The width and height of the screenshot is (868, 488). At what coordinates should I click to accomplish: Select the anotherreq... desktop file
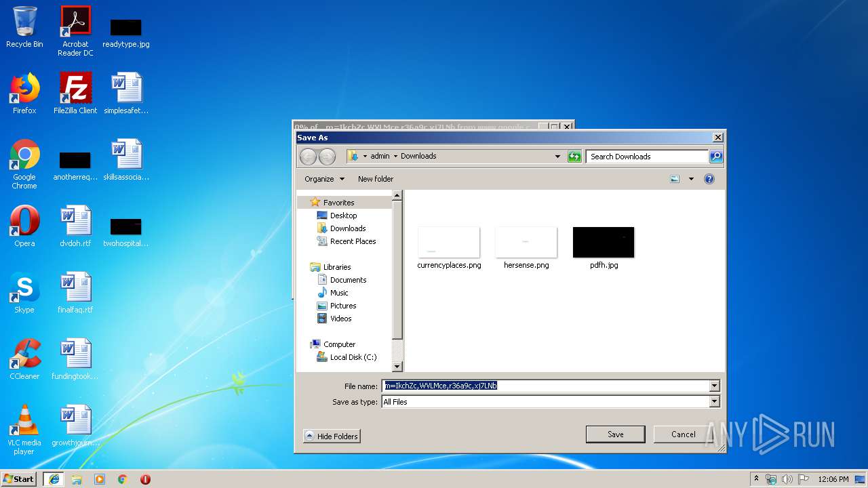tap(75, 166)
